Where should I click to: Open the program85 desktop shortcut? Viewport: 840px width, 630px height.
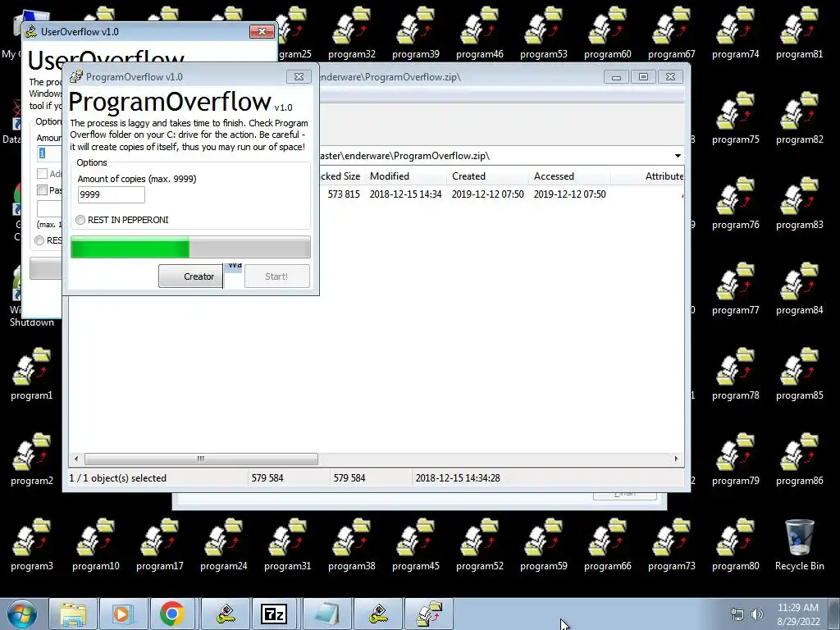(799, 374)
